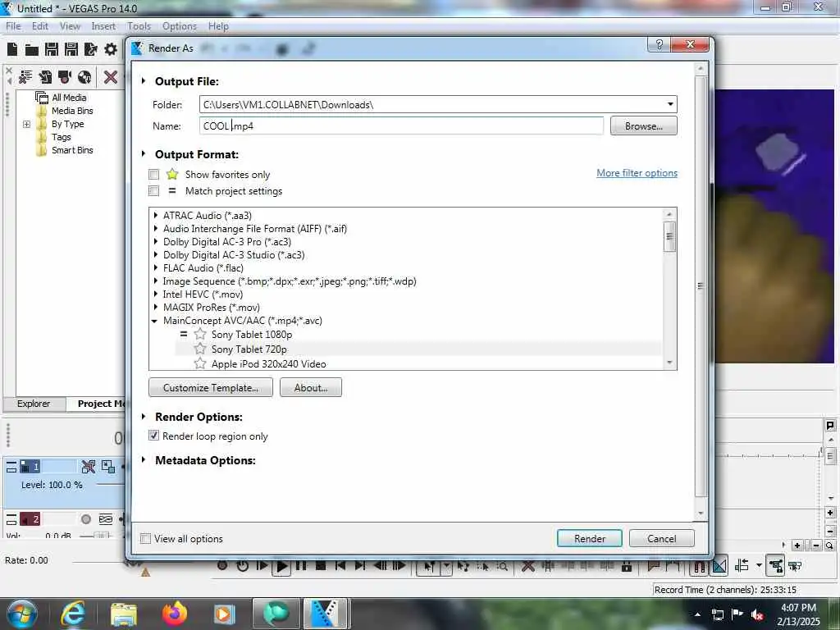Click the New project icon in main toolbar
The height and width of the screenshot is (630, 840).
[x=12, y=49]
